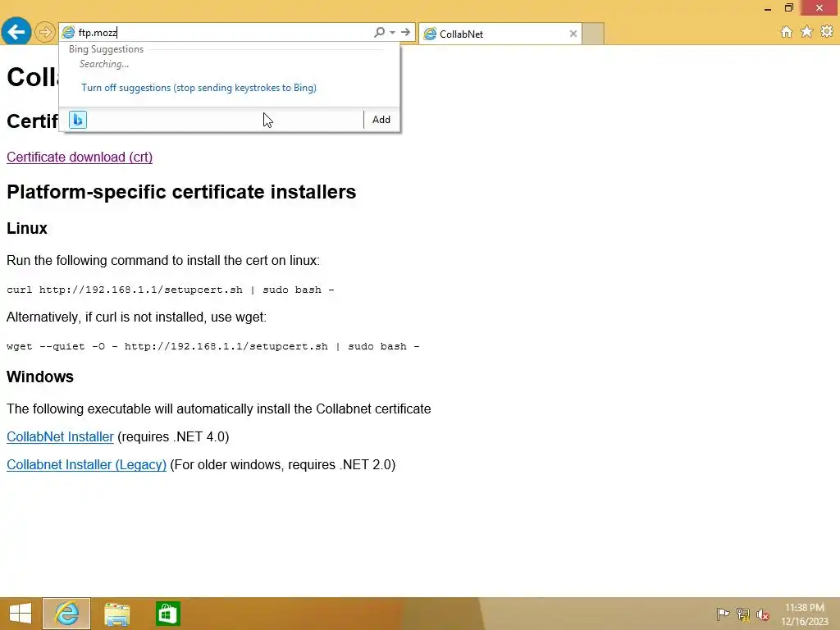Click the blue Back arrow button
This screenshot has height=630, width=840.
click(x=16, y=32)
